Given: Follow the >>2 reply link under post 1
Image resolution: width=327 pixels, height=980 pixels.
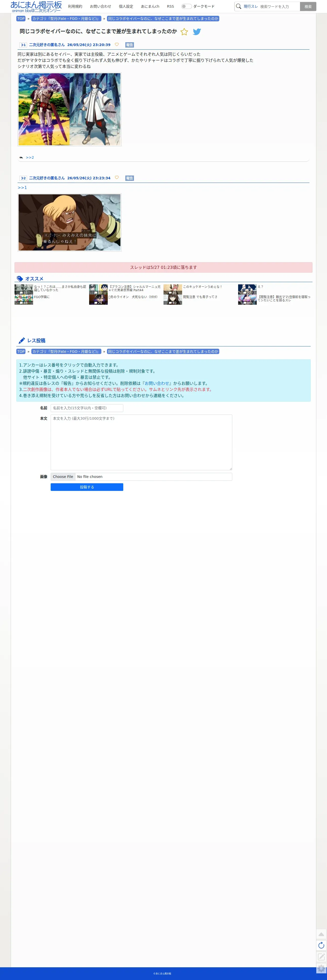Looking at the screenshot, I should click(x=30, y=157).
